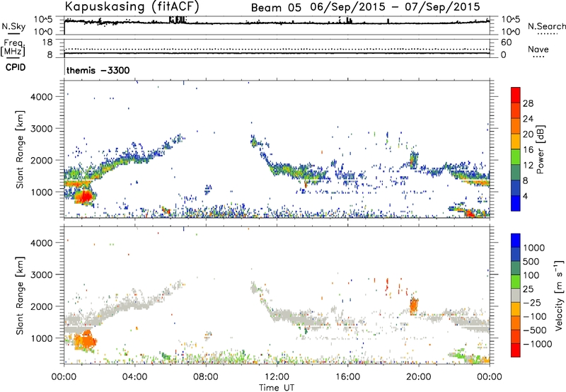Click the 'themis -3300' CPID text

98,70
